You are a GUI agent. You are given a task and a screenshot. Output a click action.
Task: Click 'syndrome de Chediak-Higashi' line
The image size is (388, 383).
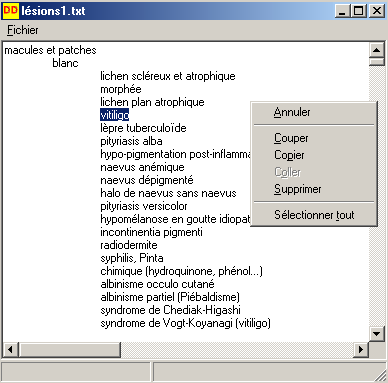point(170,310)
